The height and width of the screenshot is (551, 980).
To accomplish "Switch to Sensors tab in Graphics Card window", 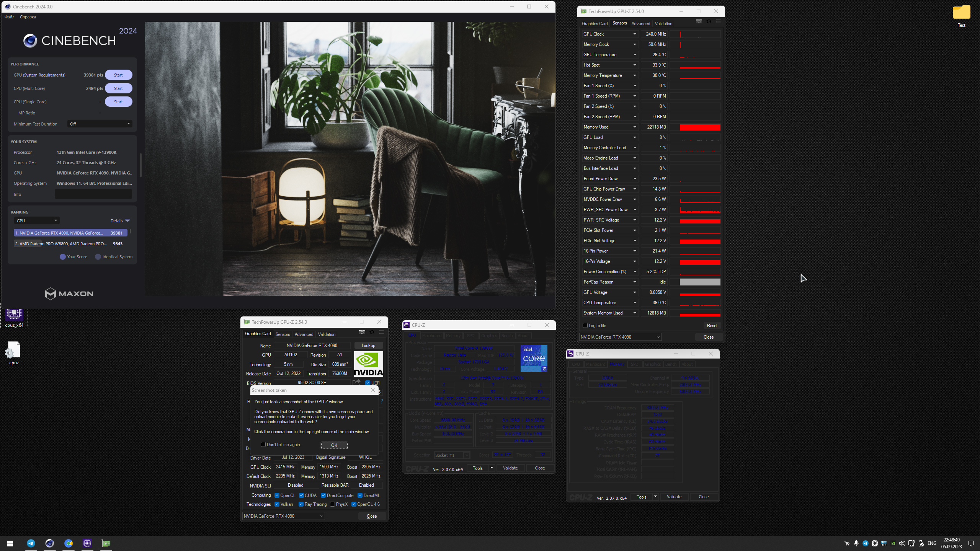I will coord(283,334).
